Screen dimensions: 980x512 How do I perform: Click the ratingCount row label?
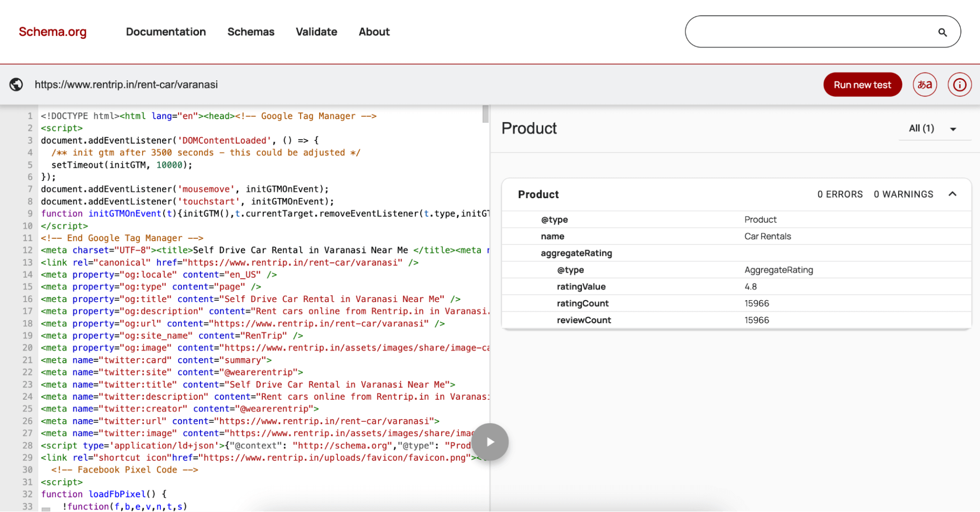(x=582, y=303)
